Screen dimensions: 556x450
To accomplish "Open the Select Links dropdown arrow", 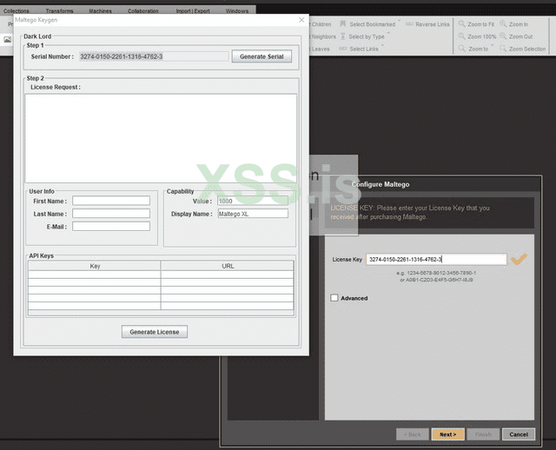I will coord(382,45).
